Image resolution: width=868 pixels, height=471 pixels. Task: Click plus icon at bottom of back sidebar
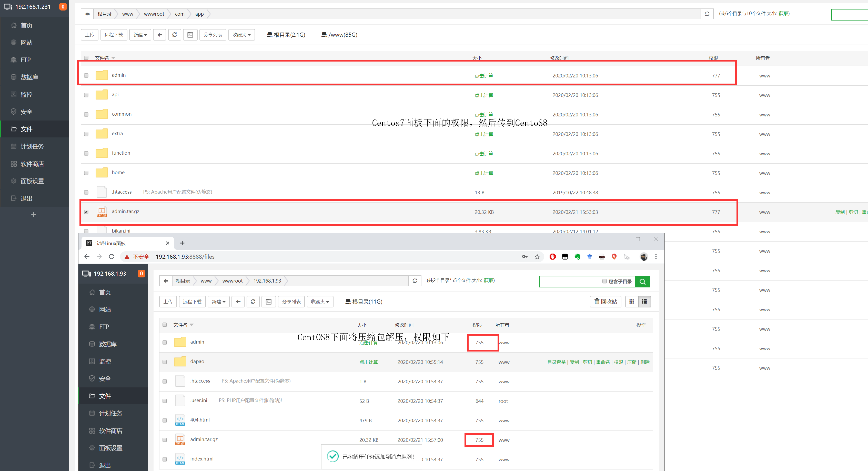33,215
